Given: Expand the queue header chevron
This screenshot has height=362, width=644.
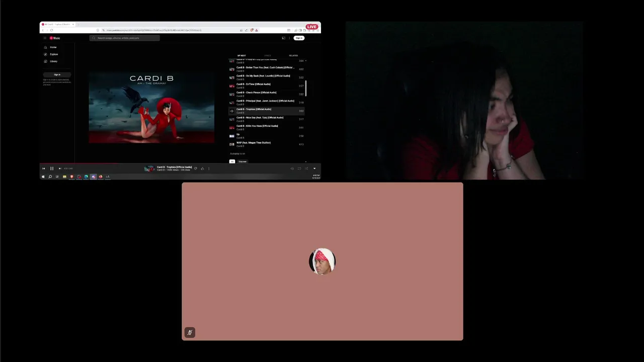Looking at the screenshot, I should [x=306, y=60].
